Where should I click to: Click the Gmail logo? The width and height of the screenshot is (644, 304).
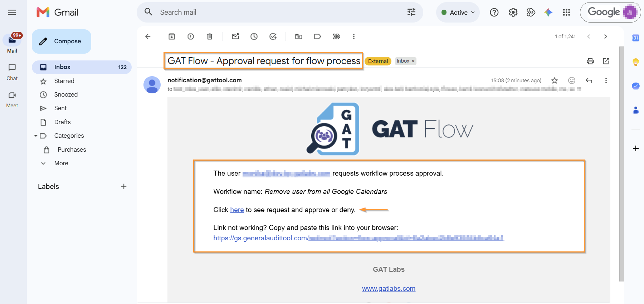pyautogui.click(x=57, y=13)
